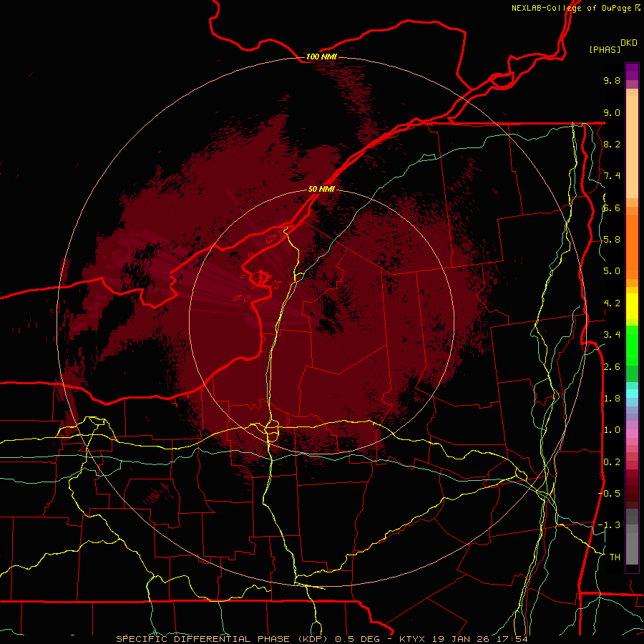Viewport: 644px width, 644px height.
Task: Pick the bright green color bar segment
Action: tap(632, 346)
